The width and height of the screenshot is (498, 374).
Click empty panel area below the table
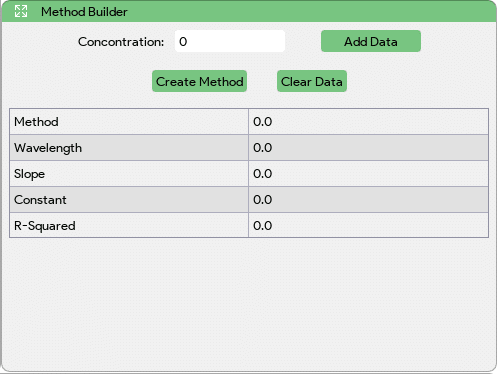click(x=249, y=303)
